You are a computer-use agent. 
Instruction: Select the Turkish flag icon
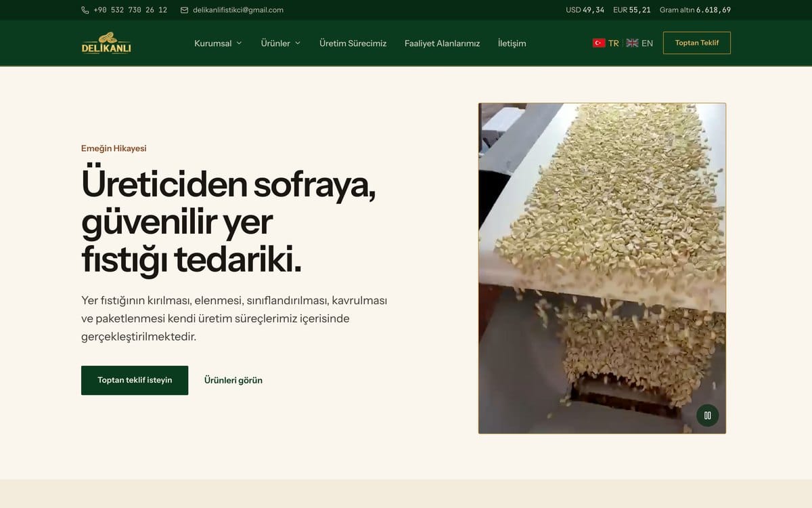599,43
